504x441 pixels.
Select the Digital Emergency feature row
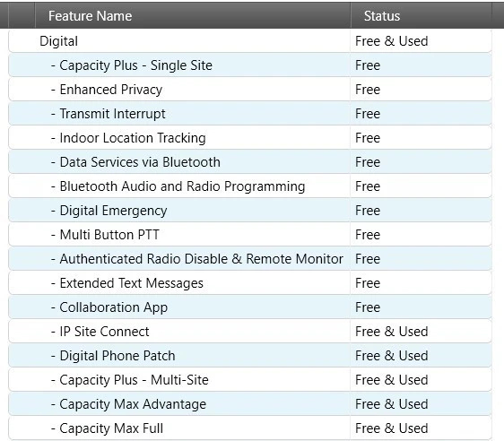(250, 211)
